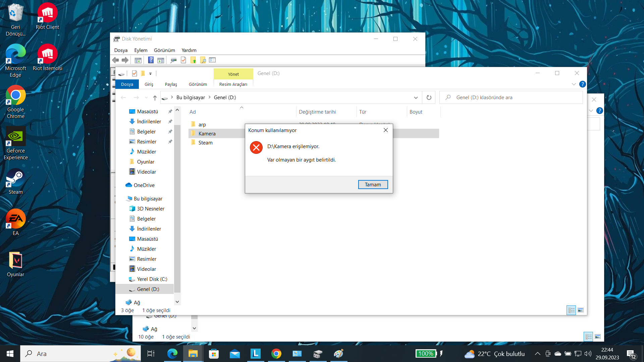Click the blue help icon in Disk Yönetimi toolbar

[x=151, y=60]
